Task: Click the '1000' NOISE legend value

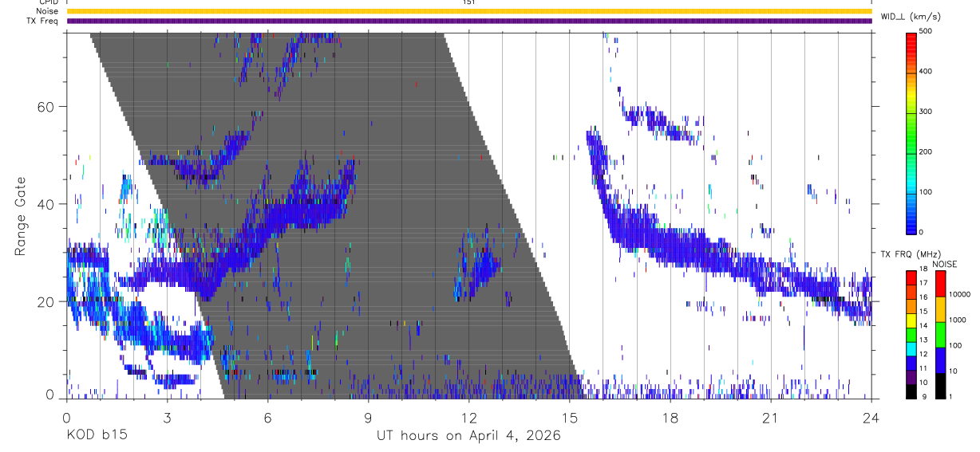Action: (x=957, y=320)
